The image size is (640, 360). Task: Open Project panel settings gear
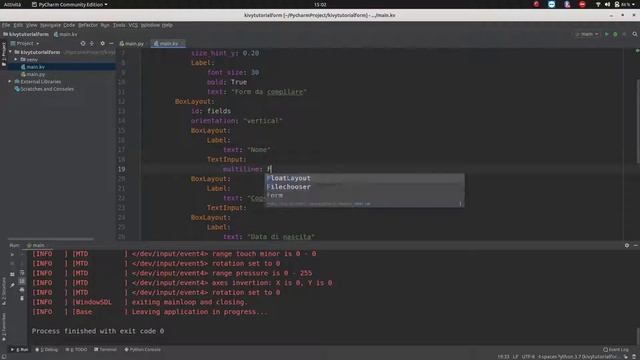(102, 43)
